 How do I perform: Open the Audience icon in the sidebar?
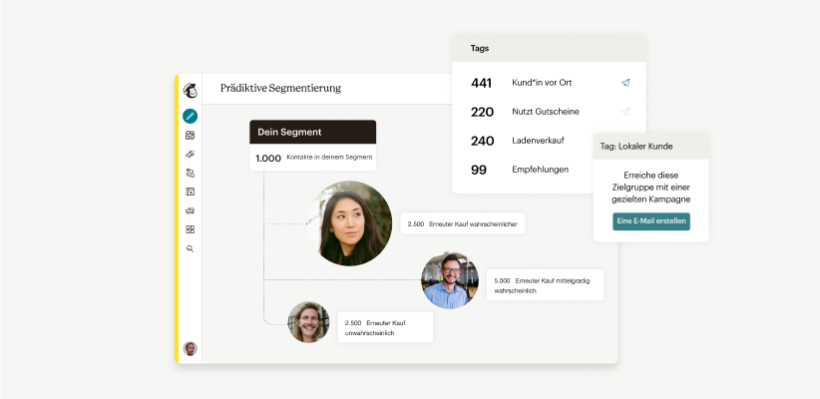[x=190, y=135]
